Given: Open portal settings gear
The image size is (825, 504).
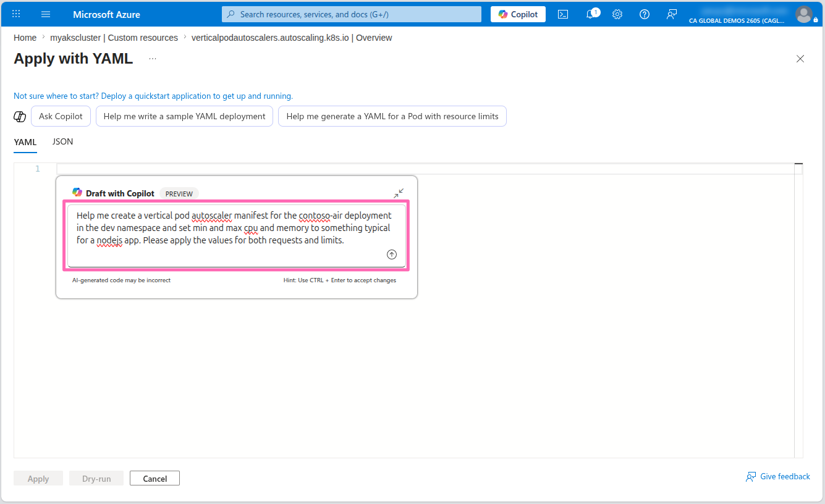Looking at the screenshot, I should coord(617,14).
